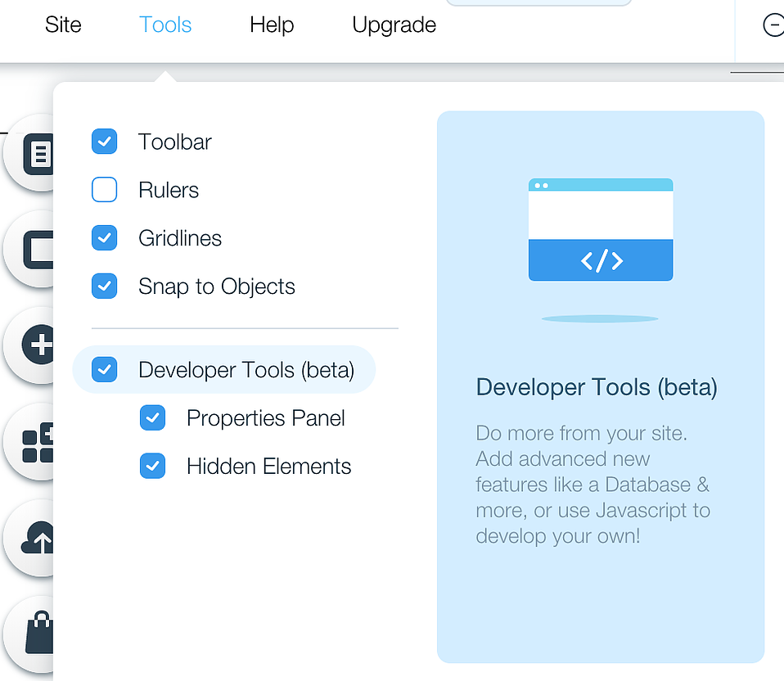The width and height of the screenshot is (784, 681).
Task: Click the Gridlines label text
Action: coord(180,238)
